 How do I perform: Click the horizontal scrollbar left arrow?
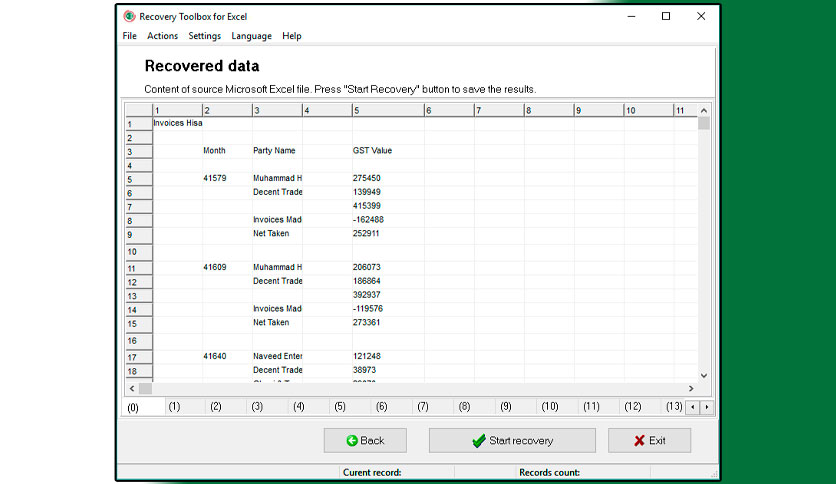pos(132,389)
